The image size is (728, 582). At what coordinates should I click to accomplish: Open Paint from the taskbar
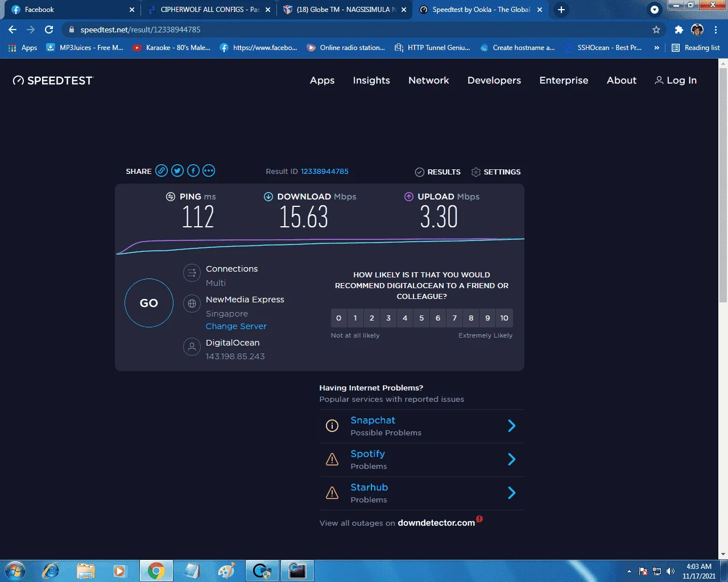coord(226,571)
